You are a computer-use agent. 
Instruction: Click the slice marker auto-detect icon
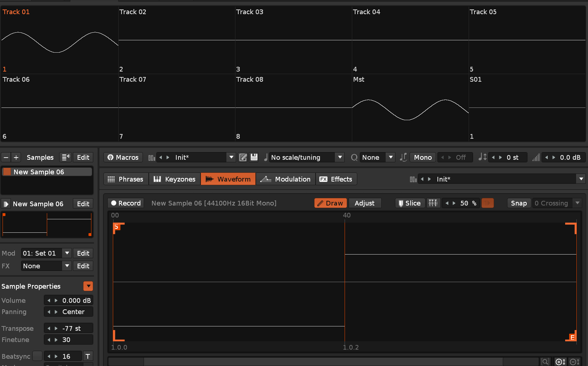click(x=433, y=203)
